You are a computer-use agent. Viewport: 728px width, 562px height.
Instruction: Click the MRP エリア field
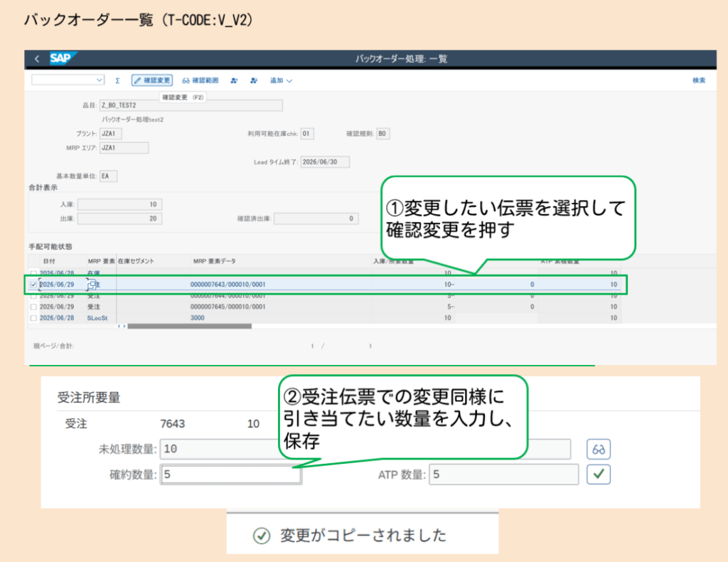(124, 148)
